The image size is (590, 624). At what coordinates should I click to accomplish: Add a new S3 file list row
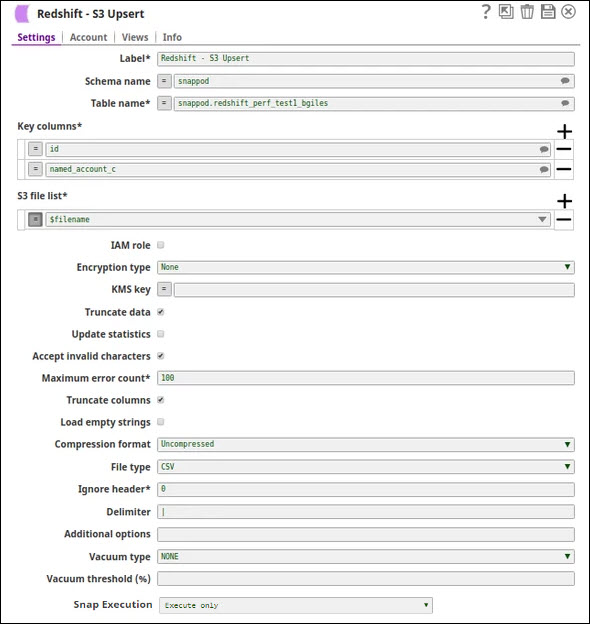(564, 201)
